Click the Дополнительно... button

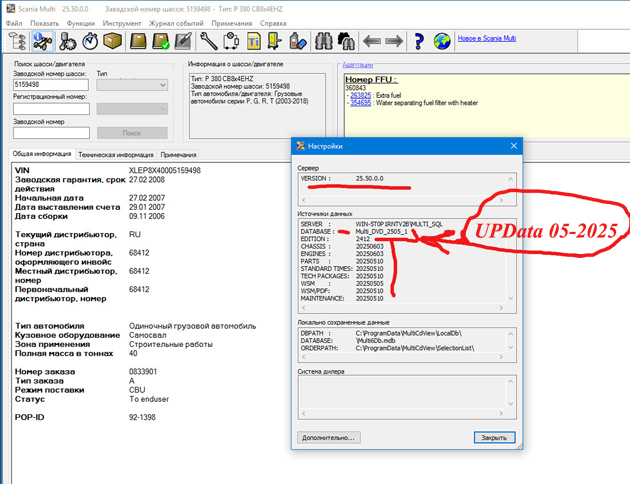tap(328, 437)
